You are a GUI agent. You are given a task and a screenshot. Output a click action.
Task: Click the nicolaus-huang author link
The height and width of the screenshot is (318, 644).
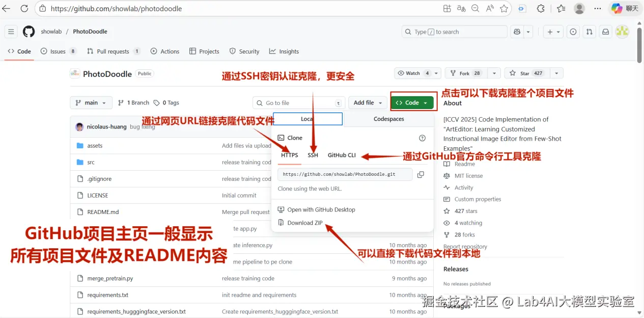click(x=106, y=126)
